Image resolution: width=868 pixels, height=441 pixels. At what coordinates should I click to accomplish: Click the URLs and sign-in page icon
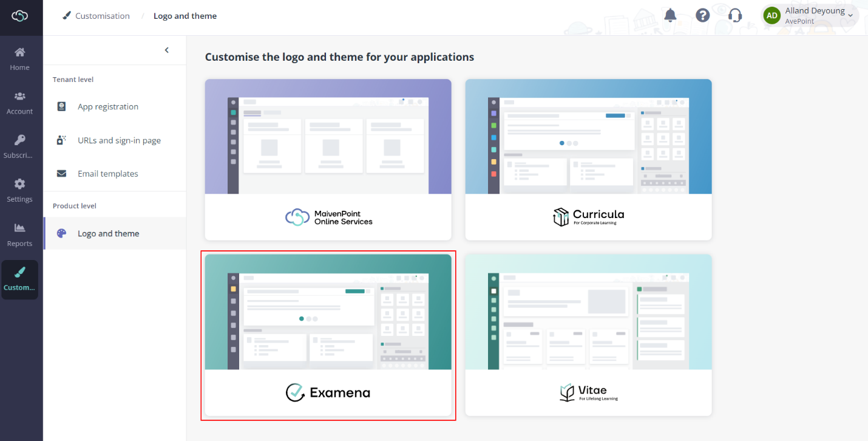(x=61, y=140)
